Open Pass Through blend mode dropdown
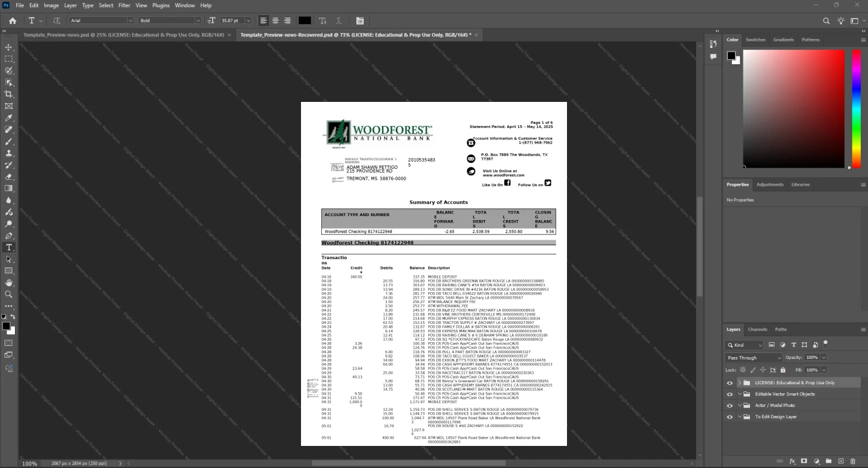 [x=754, y=358]
